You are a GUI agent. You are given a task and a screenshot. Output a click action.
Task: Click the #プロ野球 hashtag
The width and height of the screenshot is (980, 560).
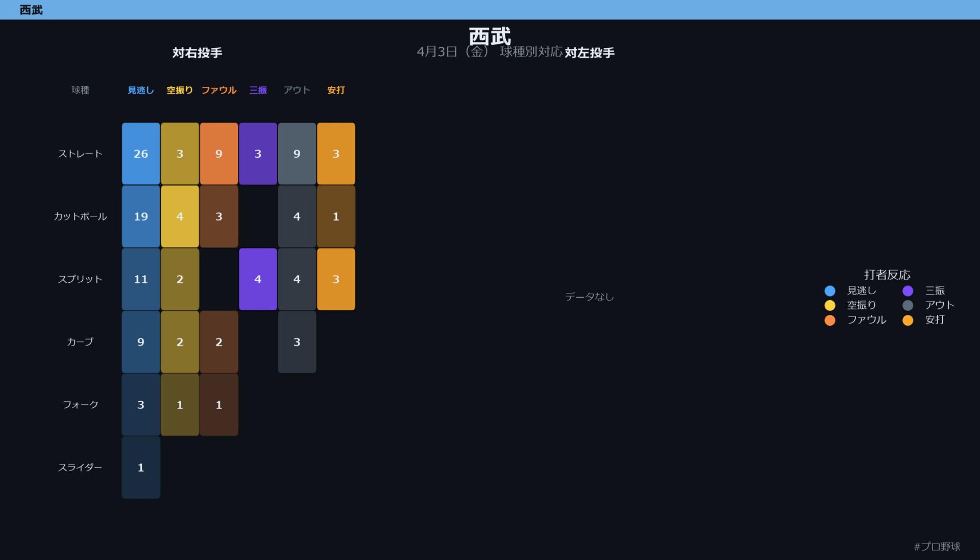point(937,547)
